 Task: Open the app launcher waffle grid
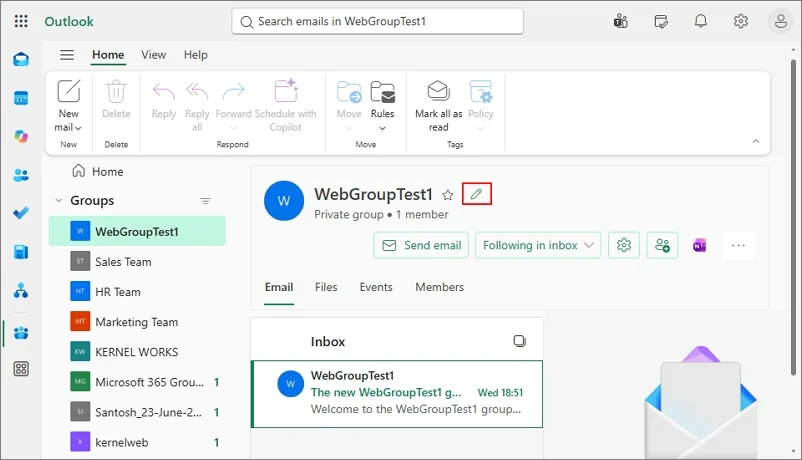[x=21, y=21]
